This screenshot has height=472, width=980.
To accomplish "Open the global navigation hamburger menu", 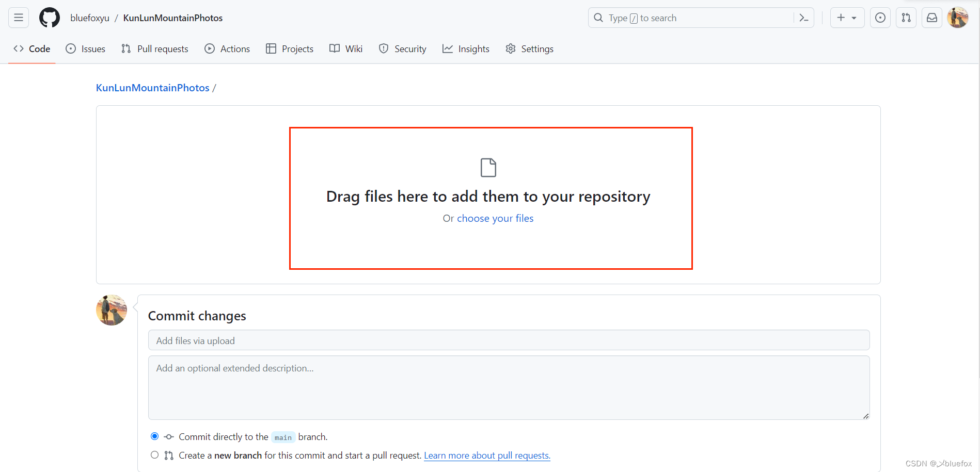I will 18,17.
